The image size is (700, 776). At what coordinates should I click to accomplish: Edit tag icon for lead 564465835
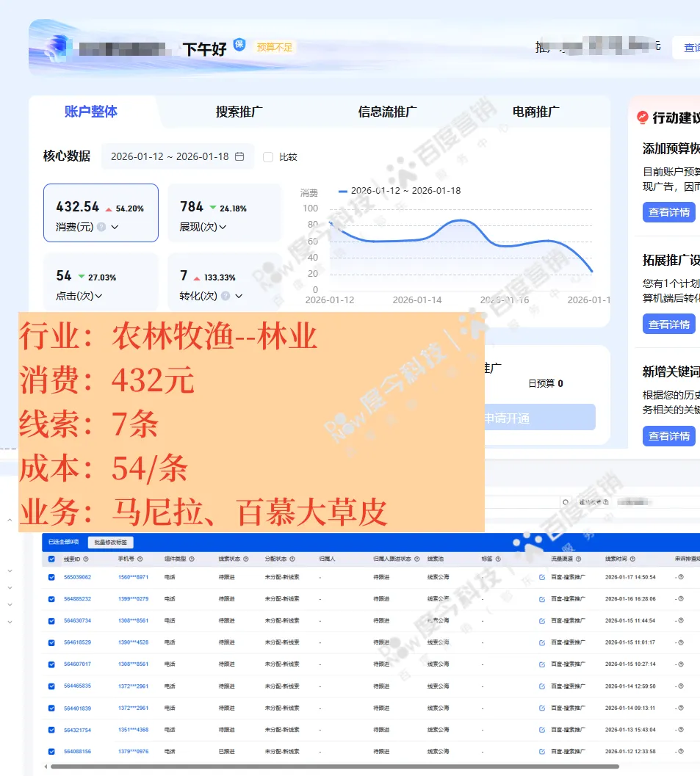(542, 686)
